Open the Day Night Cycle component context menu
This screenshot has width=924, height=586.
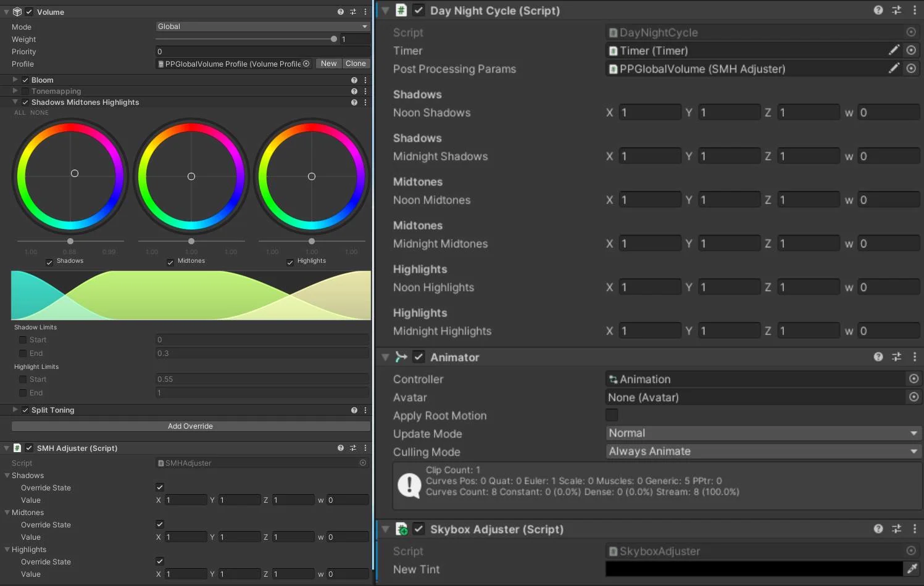click(915, 10)
